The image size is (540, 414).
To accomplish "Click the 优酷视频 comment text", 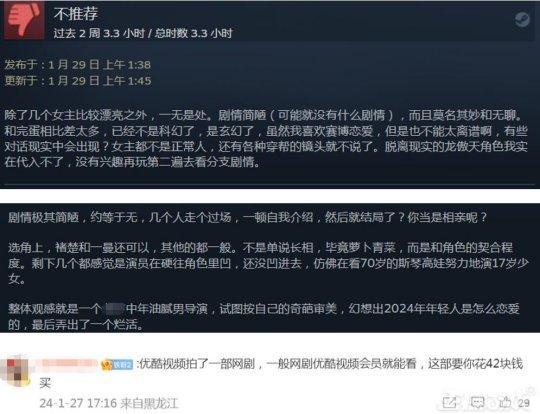I will [x=330, y=364].
